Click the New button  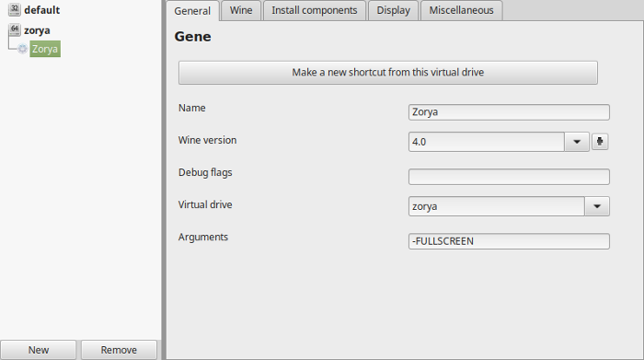coord(39,350)
